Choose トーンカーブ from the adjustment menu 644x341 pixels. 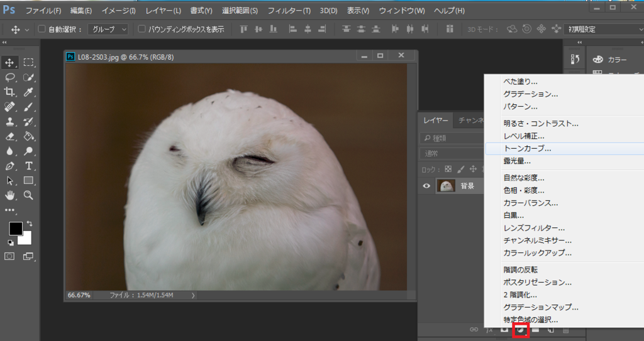(528, 149)
